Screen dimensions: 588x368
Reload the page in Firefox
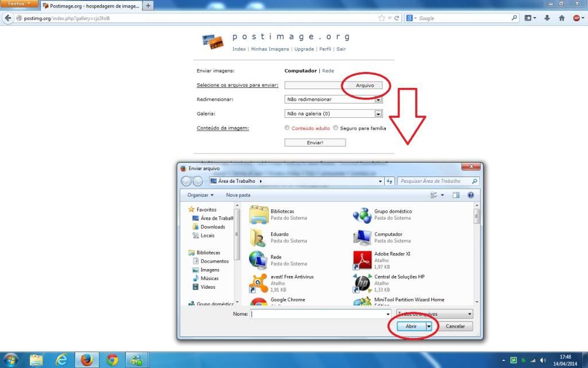pos(397,18)
